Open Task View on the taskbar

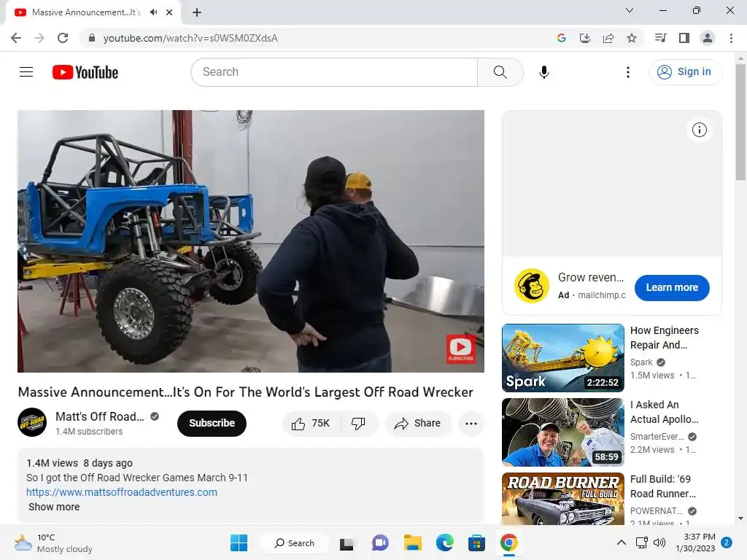[347, 542]
